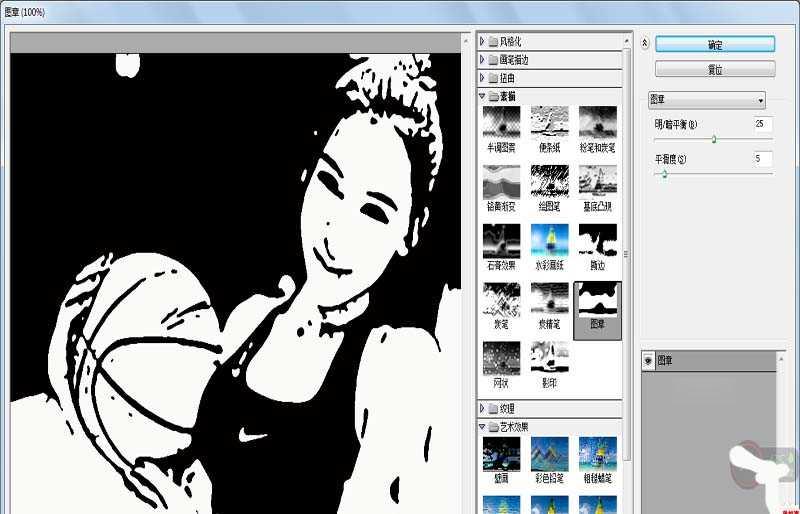This screenshot has height=514, width=800.
Task: Expand the 纹理 filter folder
Action: point(482,408)
